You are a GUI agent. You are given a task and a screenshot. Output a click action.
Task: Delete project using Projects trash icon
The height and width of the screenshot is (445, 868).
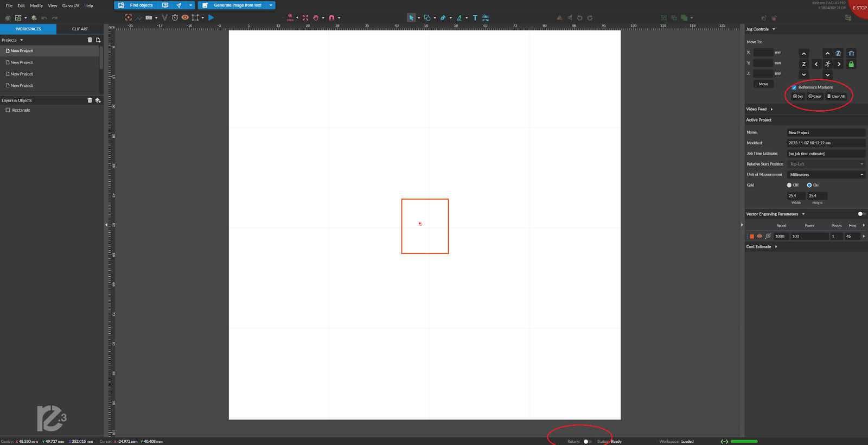(90, 40)
